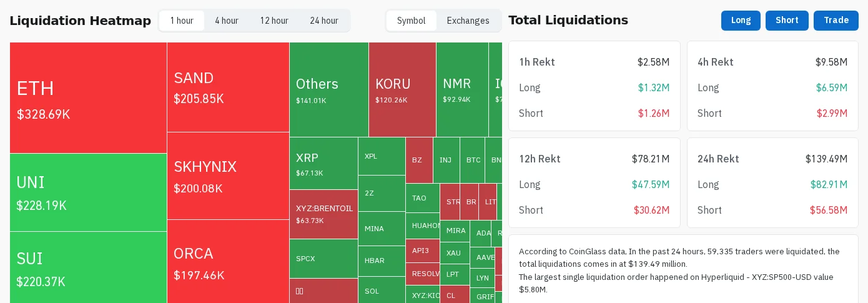The image size is (868, 303).
Task: Switch heatmap to 12 hour view
Action: coord(274,21)
